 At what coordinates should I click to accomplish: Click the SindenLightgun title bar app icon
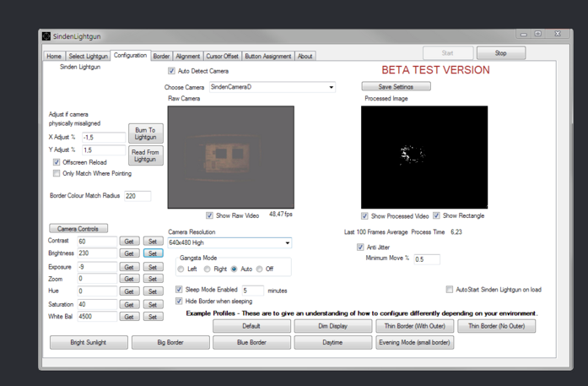(x=46, y=36)
